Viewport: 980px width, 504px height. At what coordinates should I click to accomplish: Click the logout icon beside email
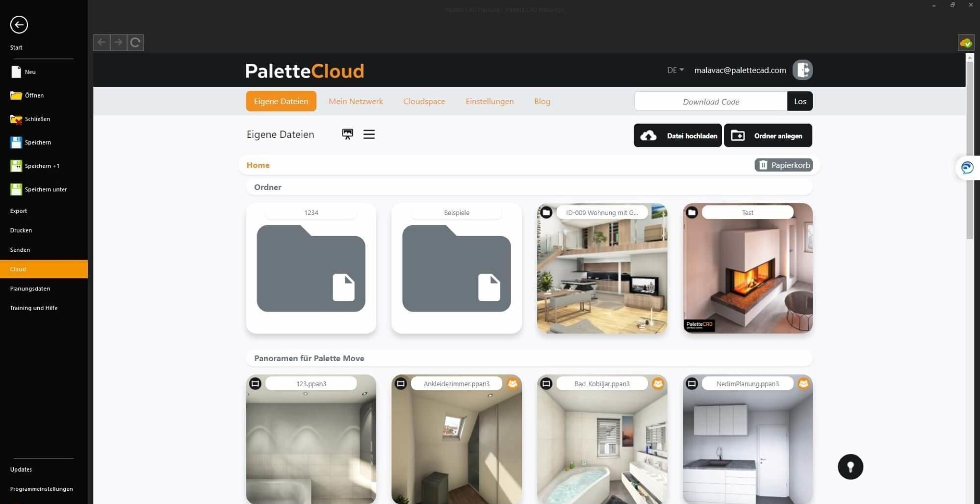[802, 70]
